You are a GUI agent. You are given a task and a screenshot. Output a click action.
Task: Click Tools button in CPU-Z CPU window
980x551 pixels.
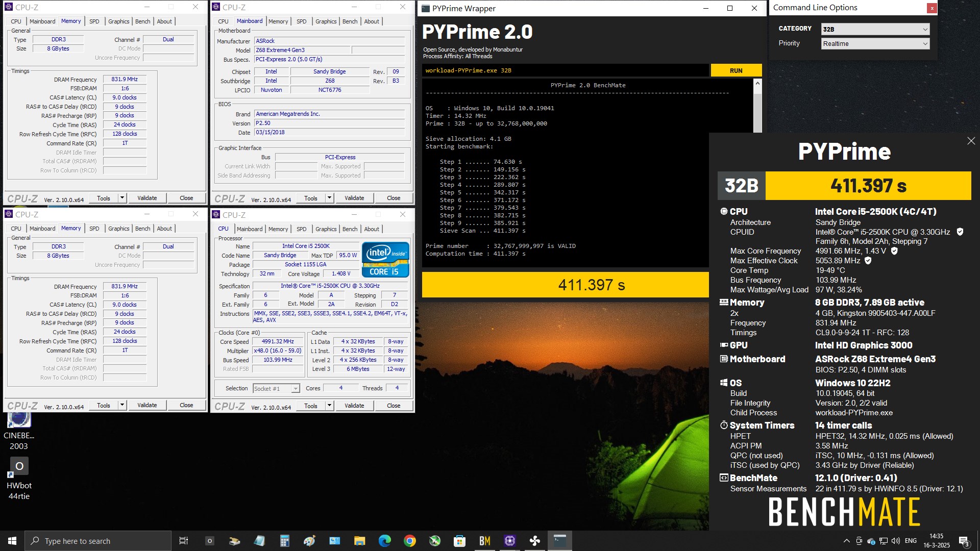pos(311,406)
